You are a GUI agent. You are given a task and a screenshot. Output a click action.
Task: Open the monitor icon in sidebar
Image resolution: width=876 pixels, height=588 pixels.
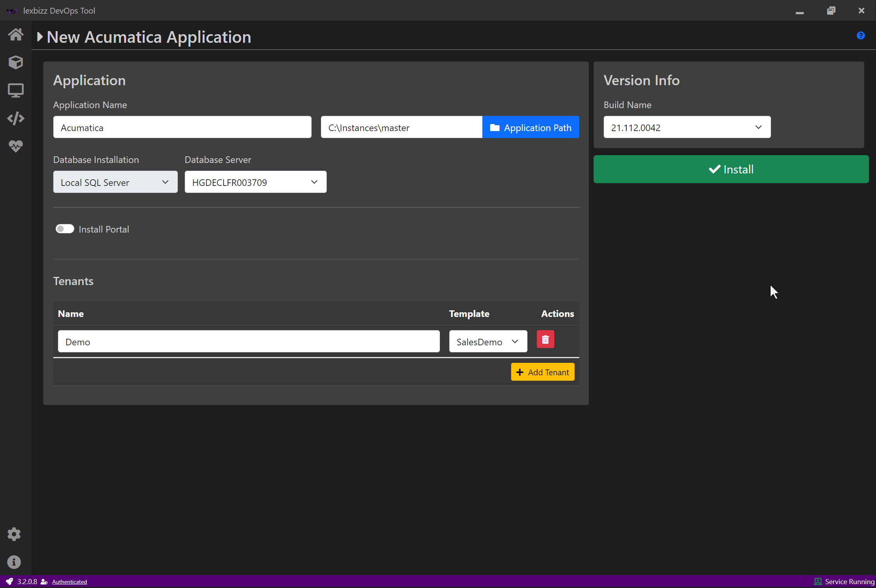(x=16, y=90)
